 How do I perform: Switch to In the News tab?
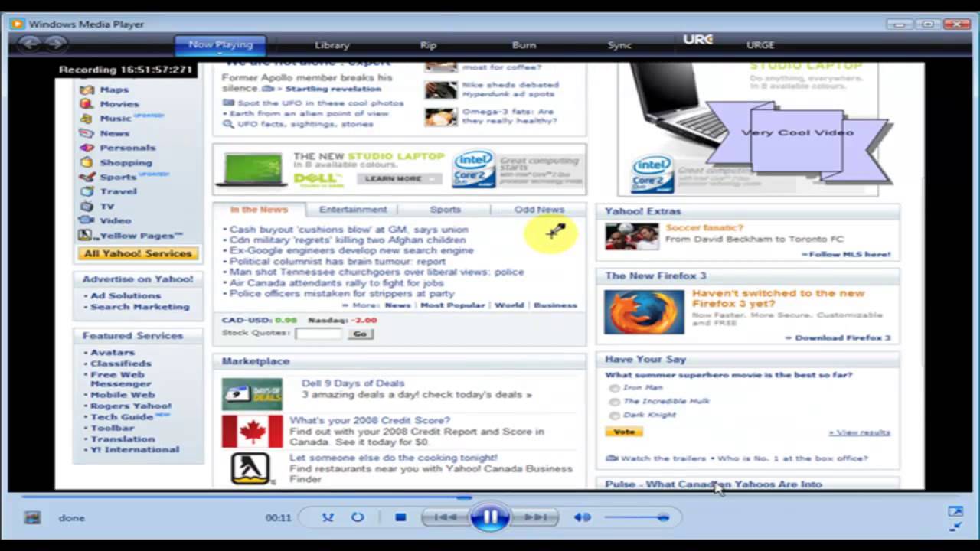point(259,210)
